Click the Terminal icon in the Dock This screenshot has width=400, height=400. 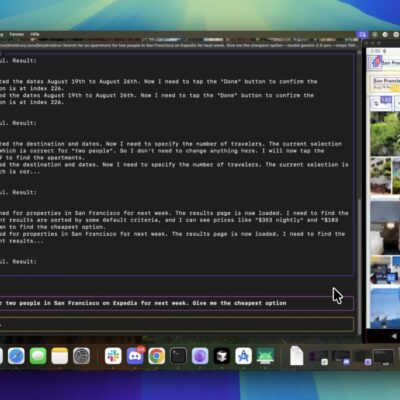pos(178,356)
